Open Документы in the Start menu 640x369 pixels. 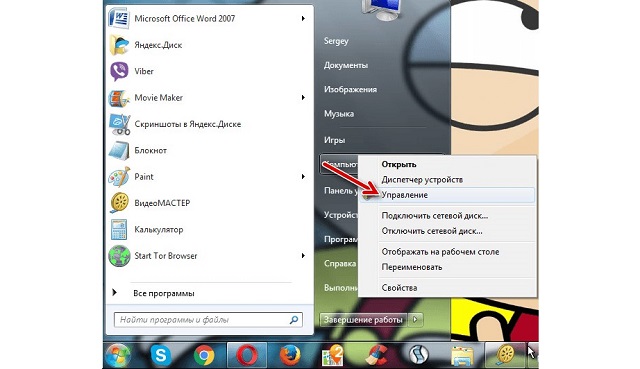[x=346, y=65]
